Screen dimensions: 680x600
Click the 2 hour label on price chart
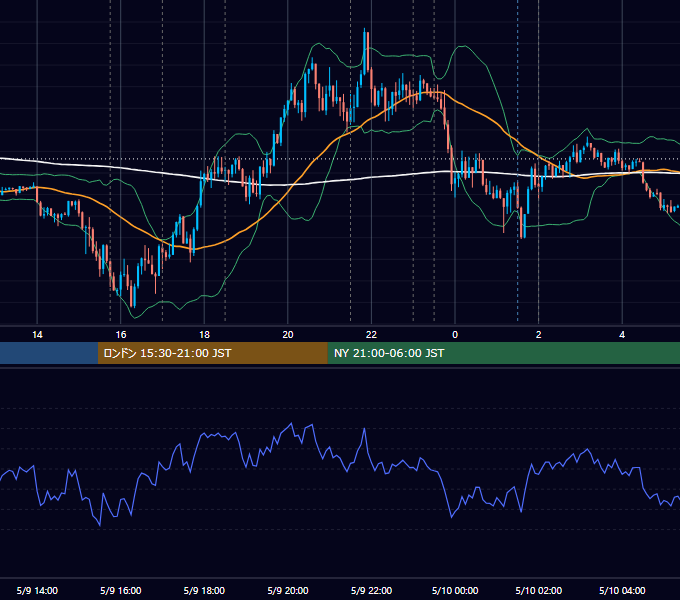pyautogui.click(x=539, y=335)
